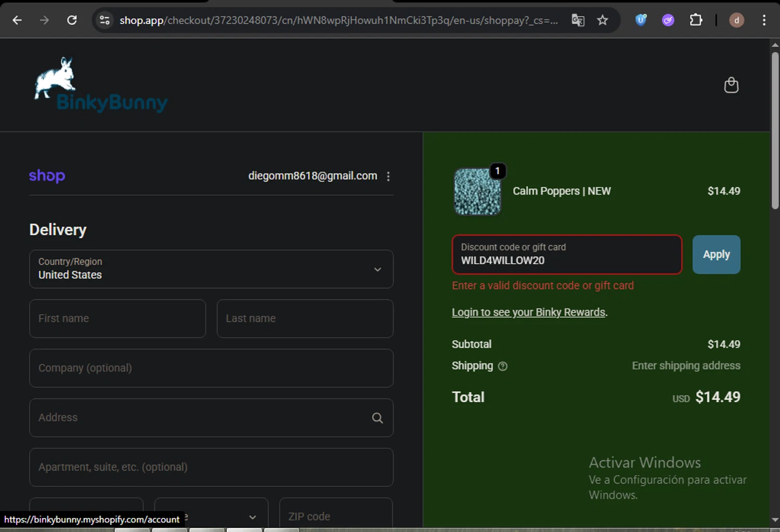
Task: Open Login to see your Binky Rewards link
Action: [528, 312]
